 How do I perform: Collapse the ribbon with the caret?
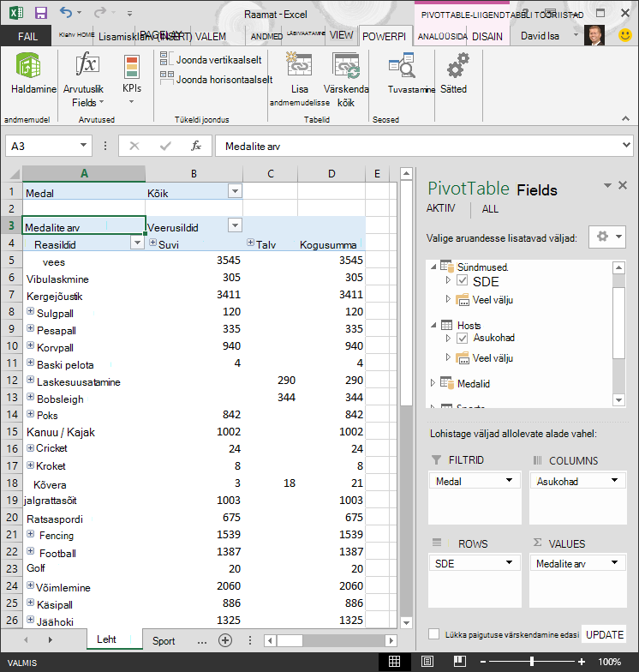click(x=625, y=118)
